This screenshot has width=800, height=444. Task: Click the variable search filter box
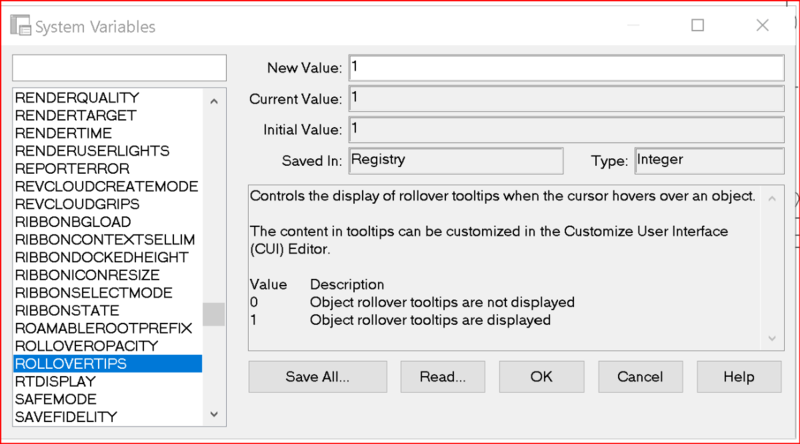tap(119, 67)
